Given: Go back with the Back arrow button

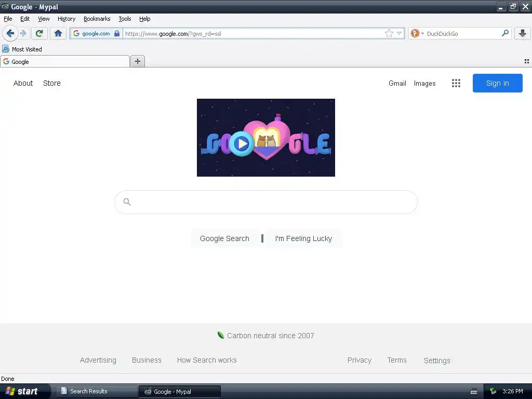Looking at the screenshot, I should coord(10,33).
